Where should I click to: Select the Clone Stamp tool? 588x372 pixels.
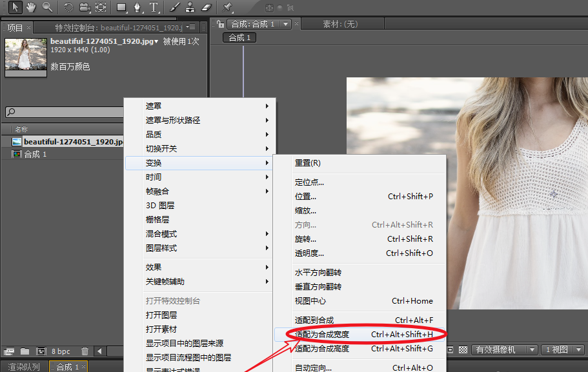[190, 7]
